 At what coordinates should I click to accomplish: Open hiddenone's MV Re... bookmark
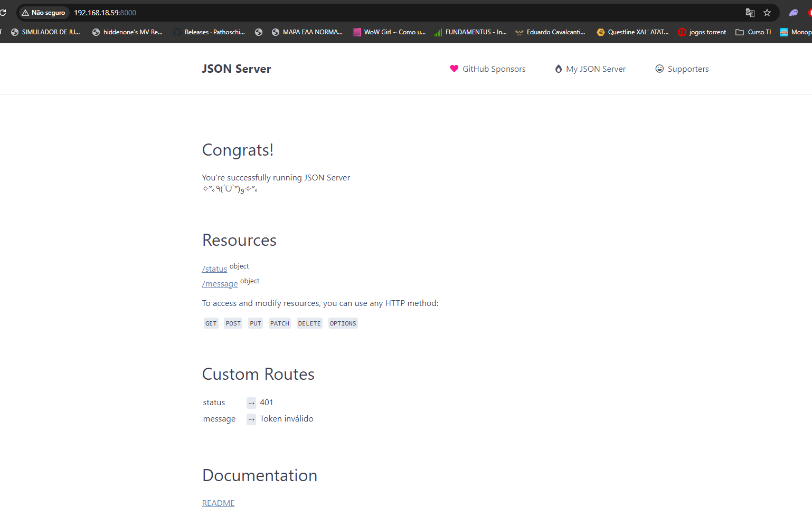point(127,32)
